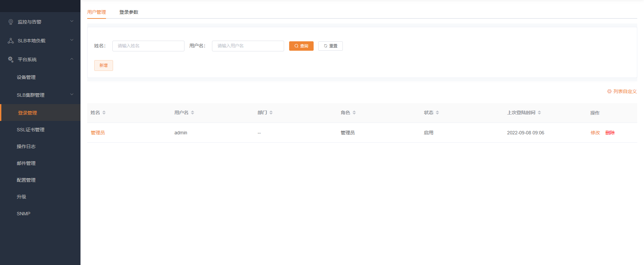Click 修改 link for admin row
The width and height of the screenshot is (644, 265).
point(595,133)
